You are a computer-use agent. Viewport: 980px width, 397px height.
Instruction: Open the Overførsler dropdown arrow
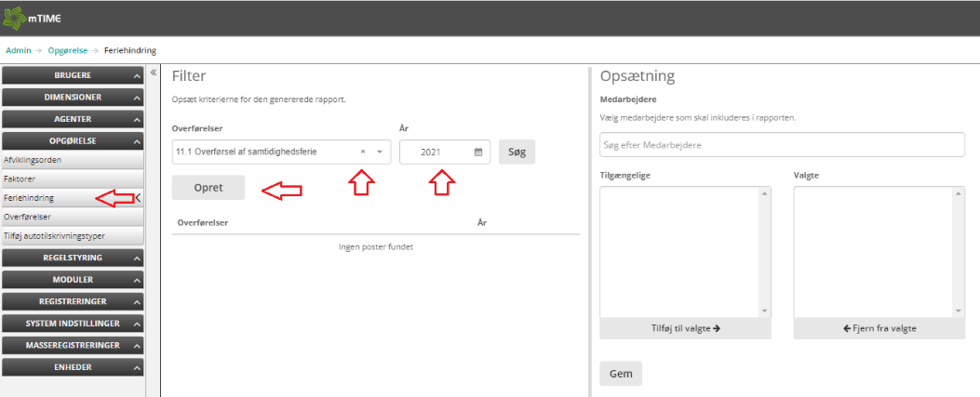pyautogui.click(x=380, y=152)
